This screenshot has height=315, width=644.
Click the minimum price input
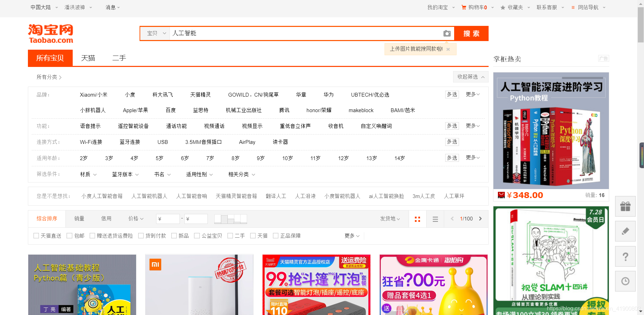tap(168, 219)
